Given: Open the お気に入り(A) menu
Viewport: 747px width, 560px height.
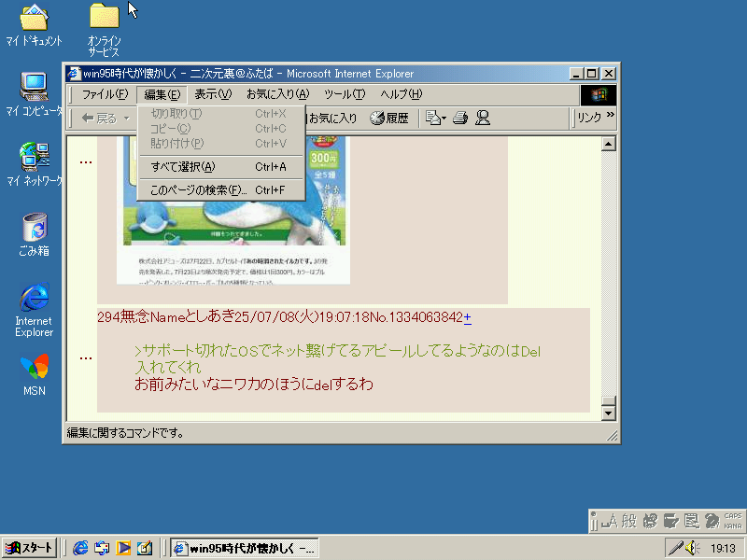Looking at the screenshot, I should pyautogui.click(x=277, y=94).
